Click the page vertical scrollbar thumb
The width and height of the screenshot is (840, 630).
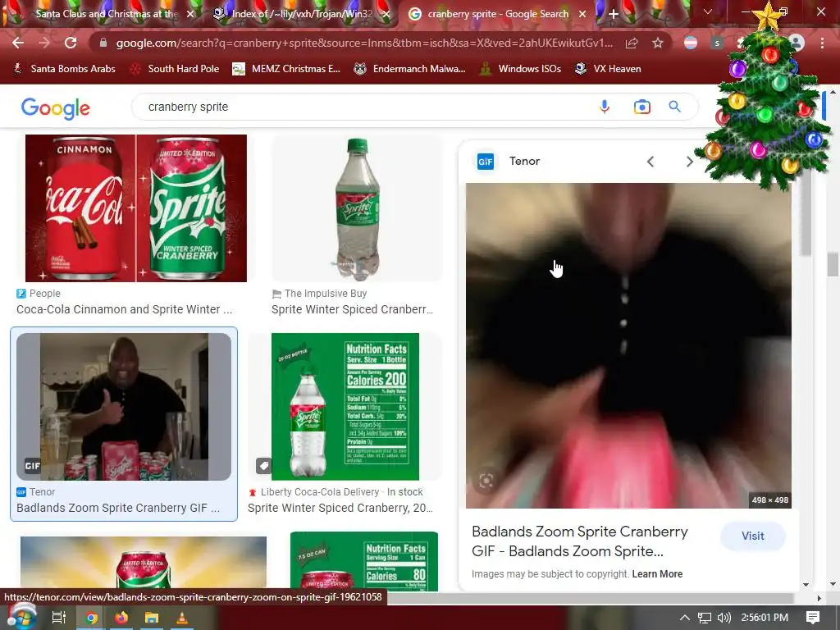click(x=833, y=265)
